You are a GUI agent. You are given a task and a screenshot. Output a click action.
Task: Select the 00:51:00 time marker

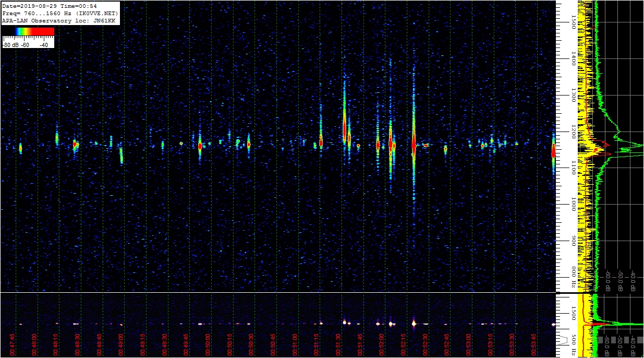295,345
